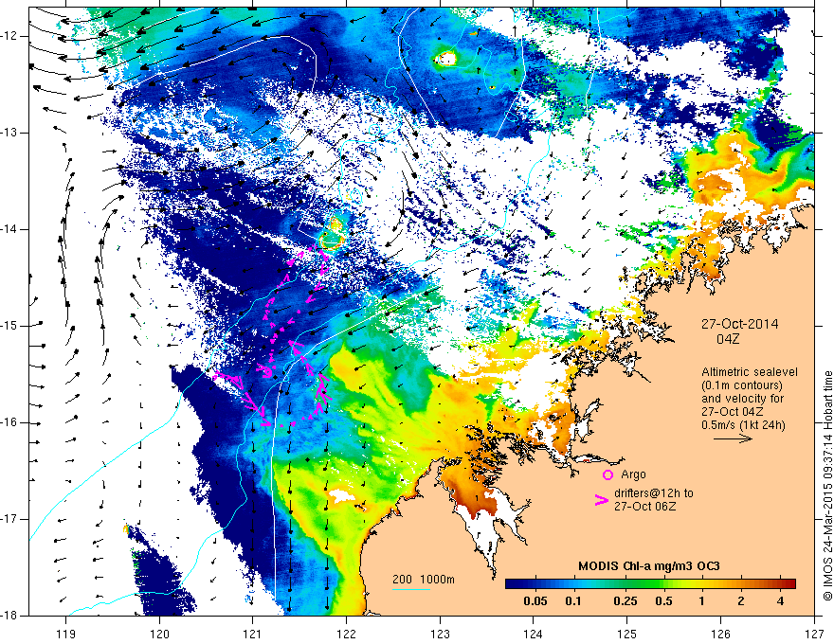Click the black velocity scale arrow below 0.5m/s
The image size is (834, 644).
coord(733,438)
